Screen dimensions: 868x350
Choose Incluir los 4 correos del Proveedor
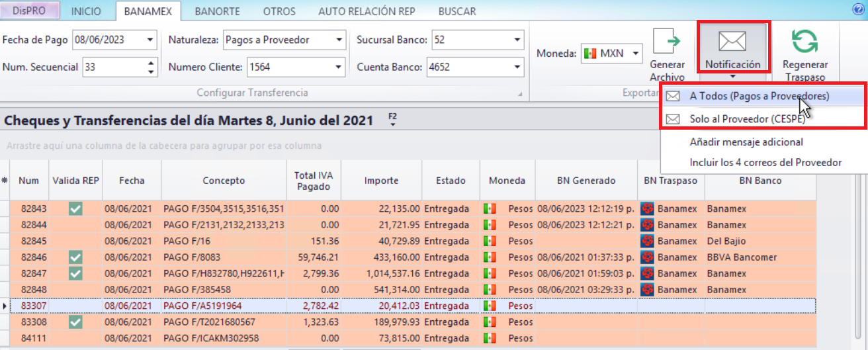(x=765, y=162)
